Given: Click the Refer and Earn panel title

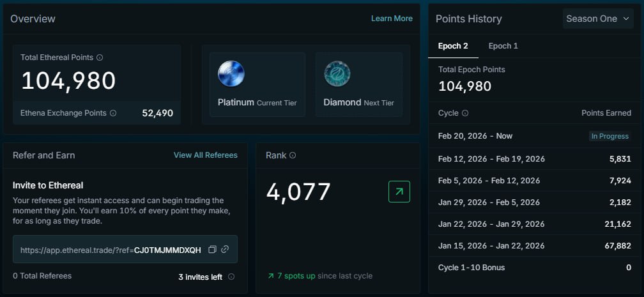Looking at the screenshot, I should [43, 155].
